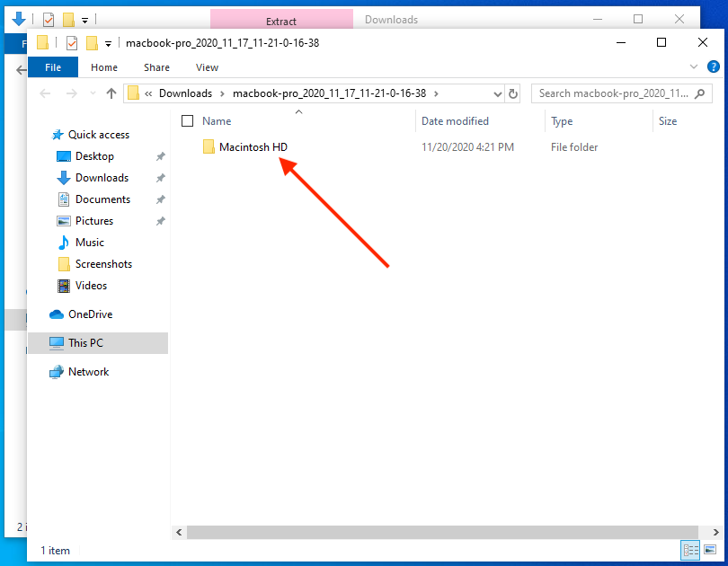Maximize the Downloads window behind
728x566 pixels.
(638, 19)
